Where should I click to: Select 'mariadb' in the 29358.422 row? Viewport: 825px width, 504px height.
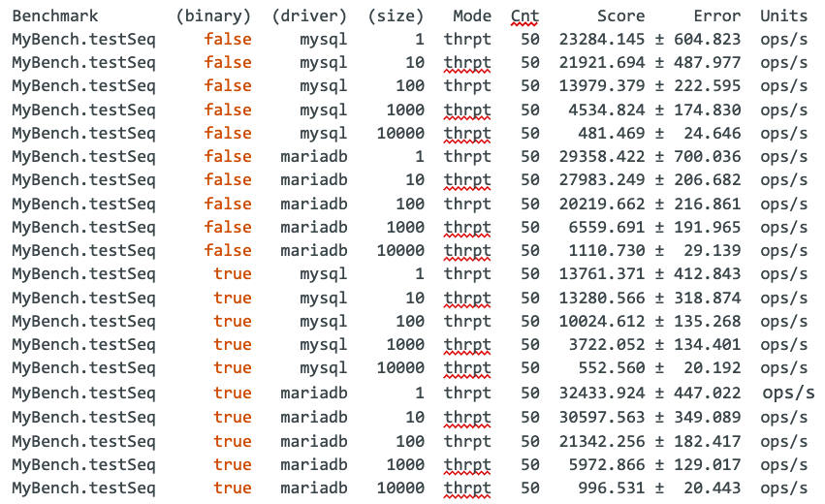tap(313, 156)
